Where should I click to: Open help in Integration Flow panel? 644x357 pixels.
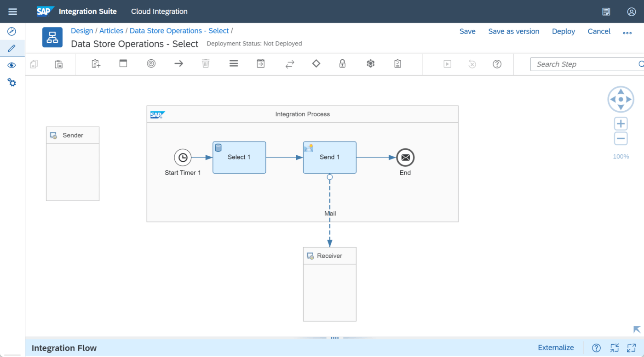(596, 348)
